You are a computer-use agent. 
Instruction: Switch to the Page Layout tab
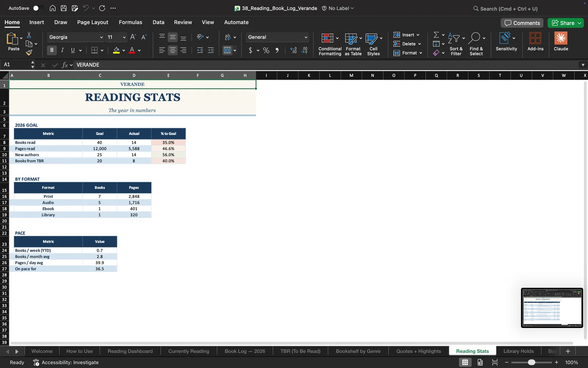(x=93, y=22)
